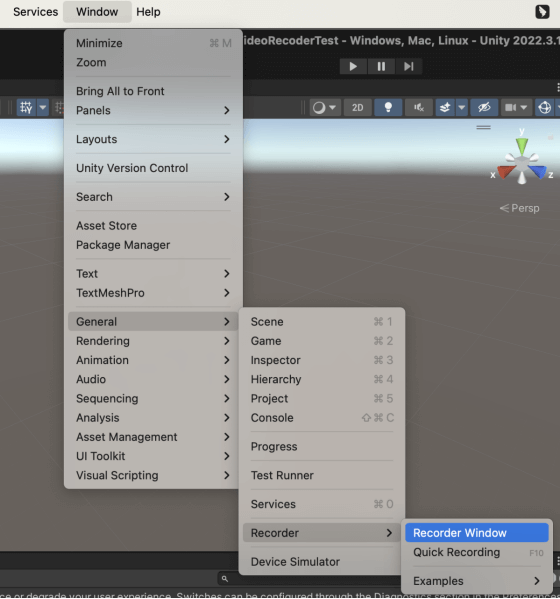Image resolution: width=560 pixels, height=599 pixels.
Task: Click the Step forward button
Action: (x=409, y=66)
